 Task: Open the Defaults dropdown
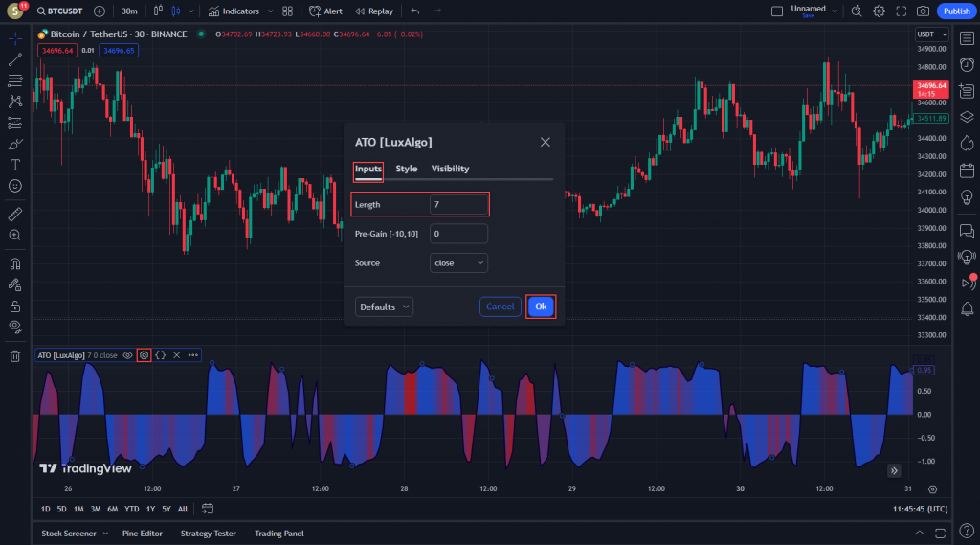pos(384,307)
